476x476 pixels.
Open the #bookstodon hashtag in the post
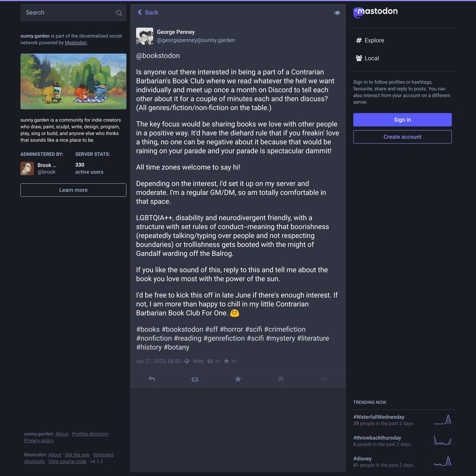click(182, 329)
